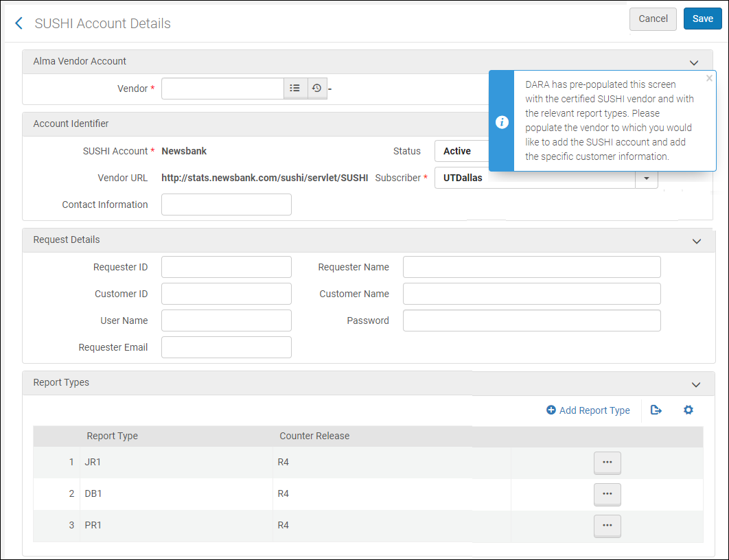
Task: Open the vendor pick list icon
Action: [x=295, y=89]
